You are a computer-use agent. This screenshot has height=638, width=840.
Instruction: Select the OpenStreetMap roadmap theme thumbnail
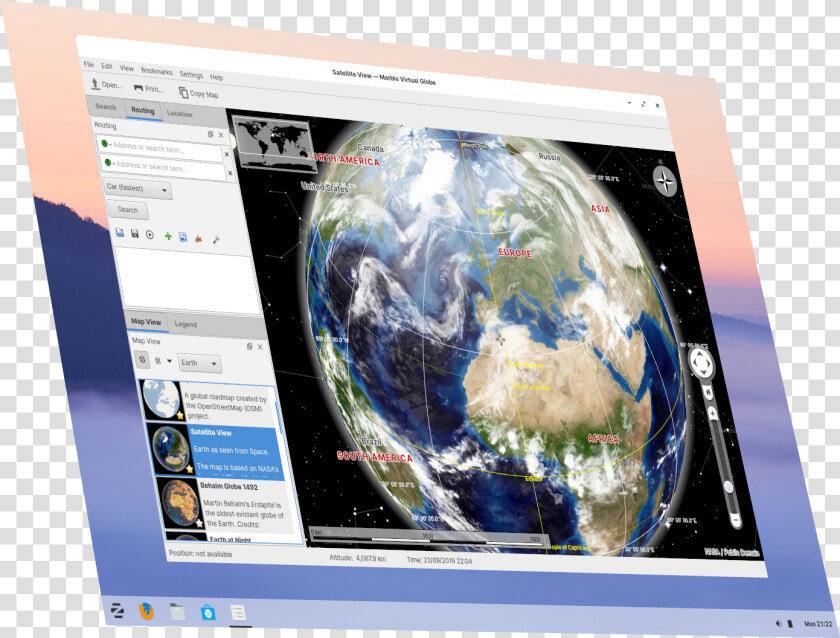pyautogui.click(x=161, y=399)
